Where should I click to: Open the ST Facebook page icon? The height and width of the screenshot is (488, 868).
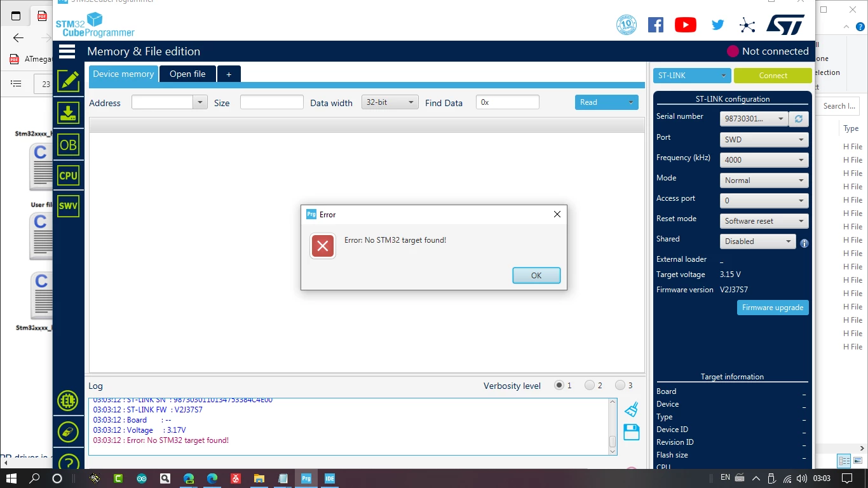coord(656,25)
